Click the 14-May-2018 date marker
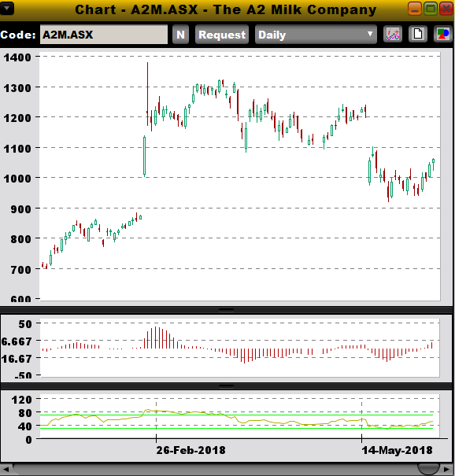This screenshot has height=476, width=455. coord(397,450)
